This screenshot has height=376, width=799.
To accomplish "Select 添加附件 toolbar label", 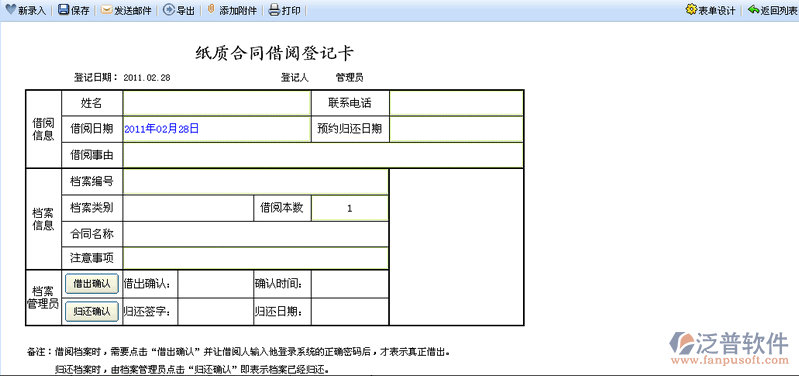I will 237,11.
